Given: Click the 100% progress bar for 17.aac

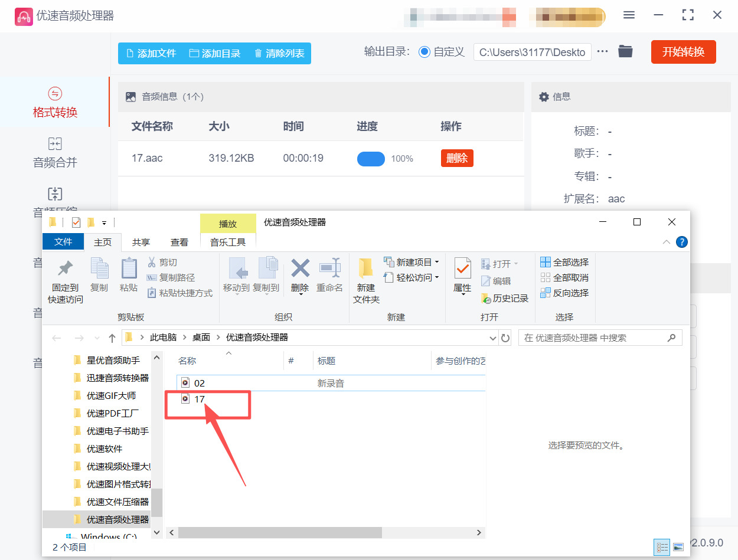Looking at the screenshot, I should (x=371, y=158).
